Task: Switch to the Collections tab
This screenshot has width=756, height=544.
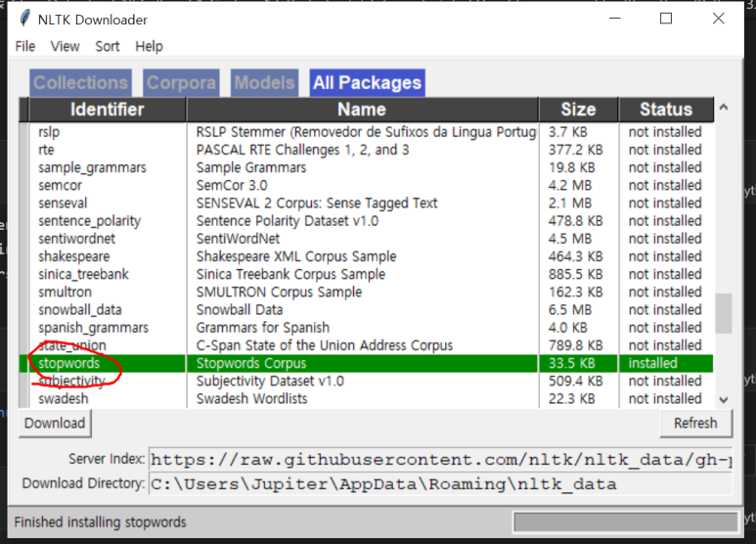Action: (80, 83)
